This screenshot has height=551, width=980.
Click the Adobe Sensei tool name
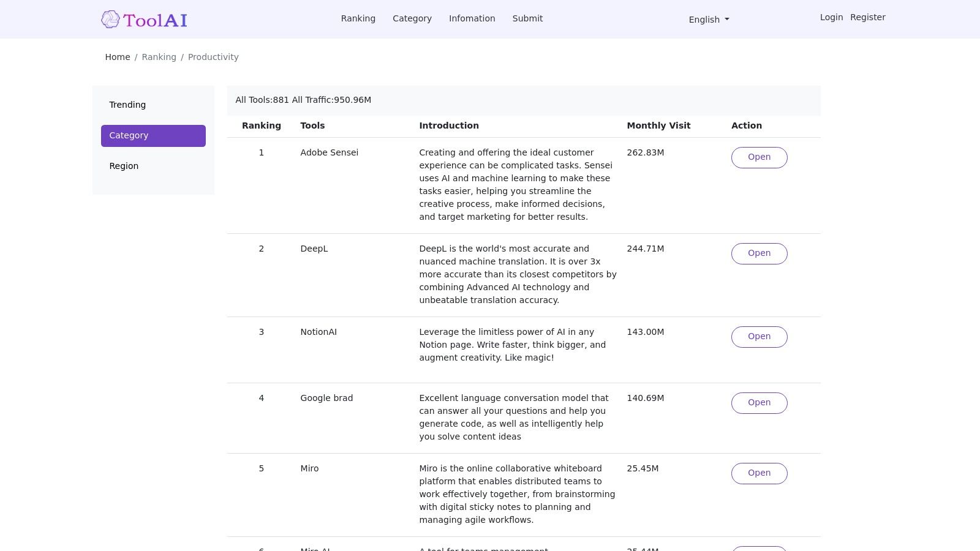[330, 152]
